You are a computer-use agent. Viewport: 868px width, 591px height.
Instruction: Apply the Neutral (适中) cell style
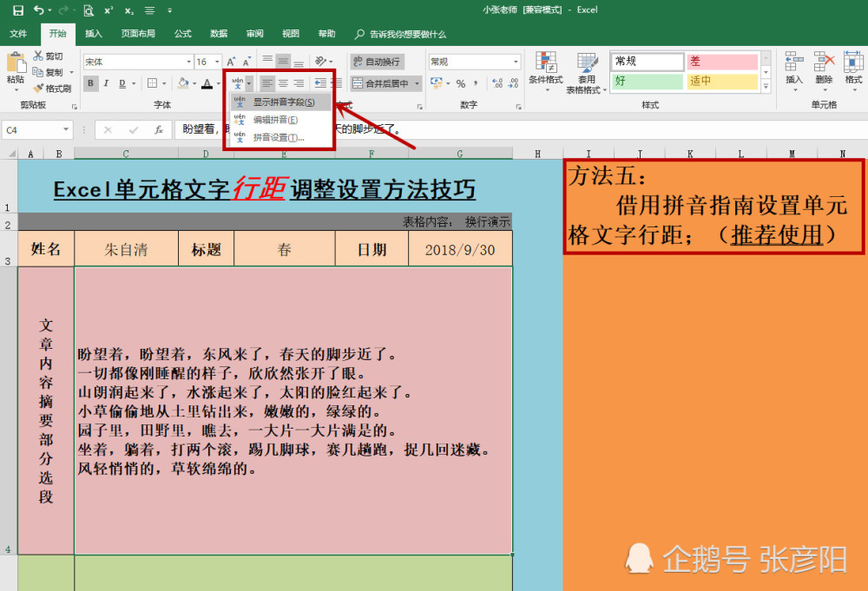tap(722, 82)
